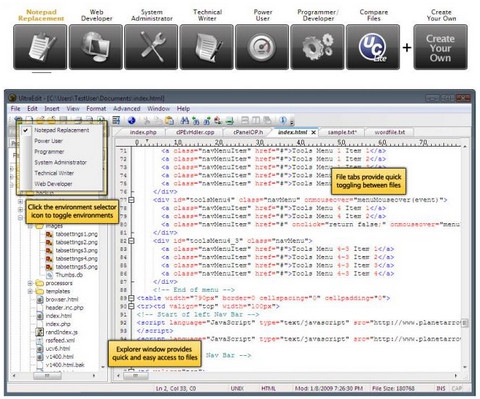
Task: Click the editor vertical scrollbar down arrow
Action: (465, 367)
